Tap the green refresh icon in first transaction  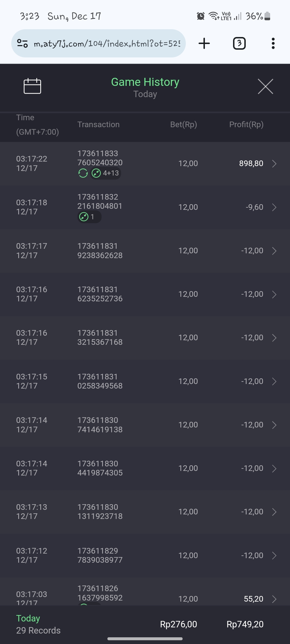(83, 173)
